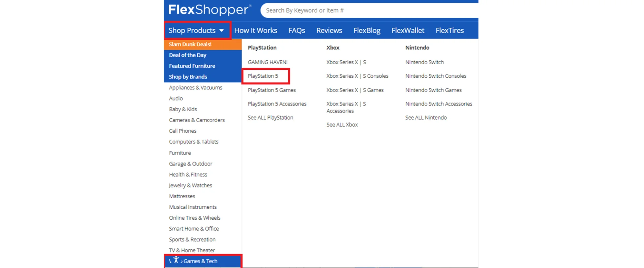
Task: Select Slam Dunk Deals!
Action: pyautogui.click(x=203, y=44)
